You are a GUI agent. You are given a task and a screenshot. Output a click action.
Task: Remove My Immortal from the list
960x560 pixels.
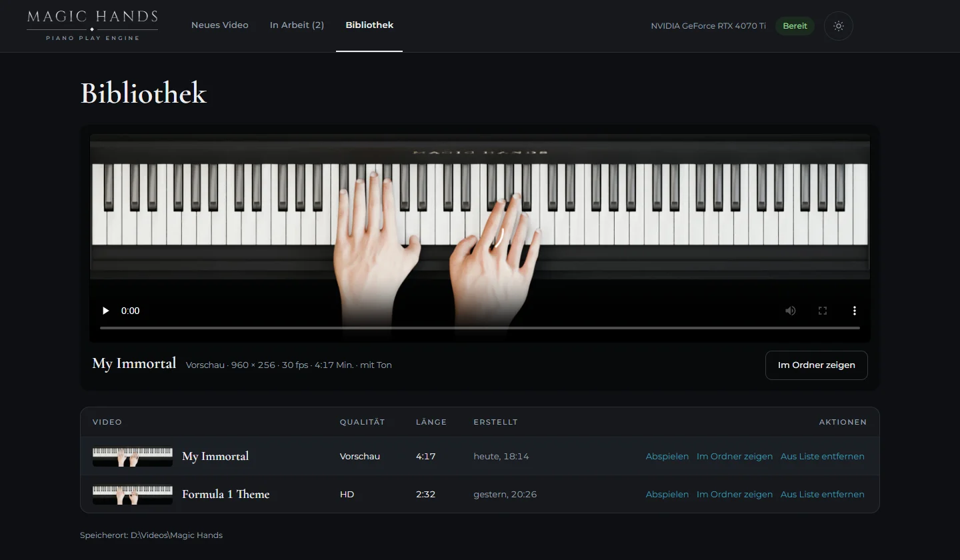click(x=823, y=457)
